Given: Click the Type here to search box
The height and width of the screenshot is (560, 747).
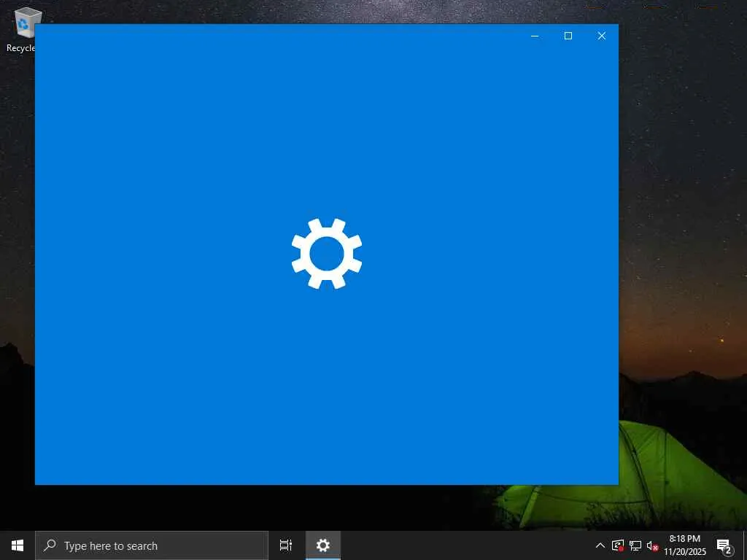Looking at the screenshot, I should click(x=152, y=545).
